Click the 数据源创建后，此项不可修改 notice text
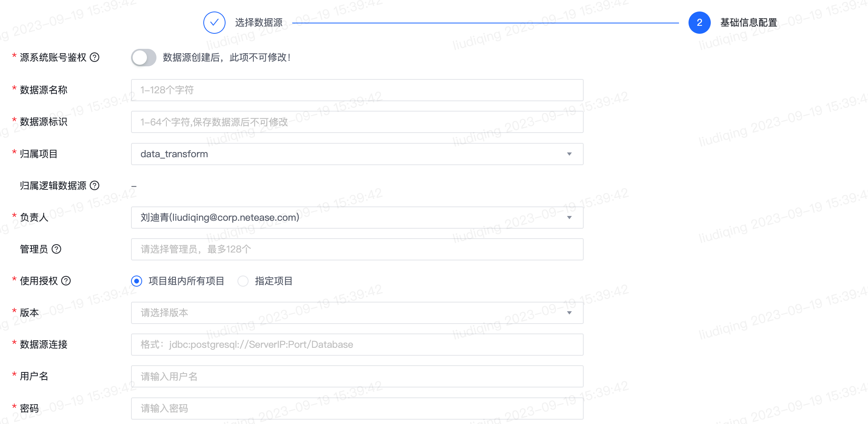 227,58
